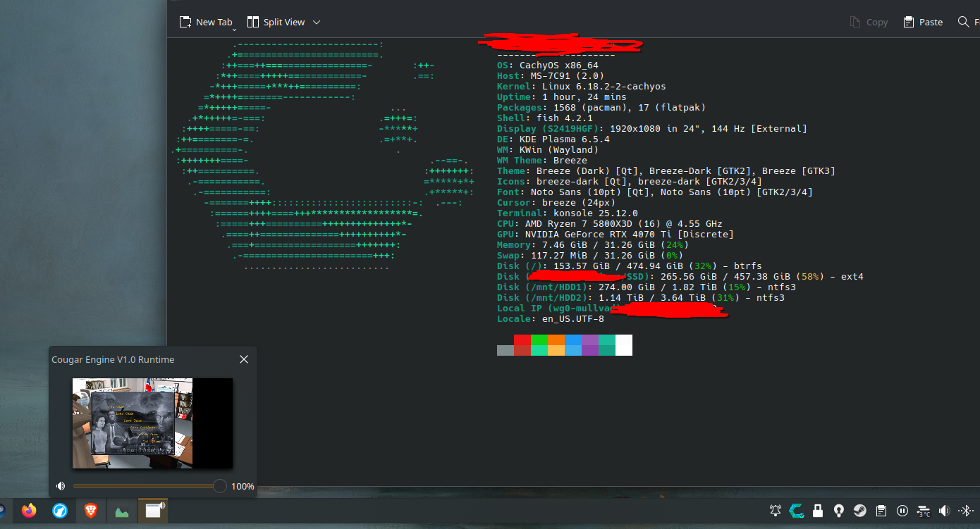980x529 pixels.
Task: Click the CPU AMD Ryzen 7 5800X3D line
Action: pyautogui.click(x=610, y=224)
